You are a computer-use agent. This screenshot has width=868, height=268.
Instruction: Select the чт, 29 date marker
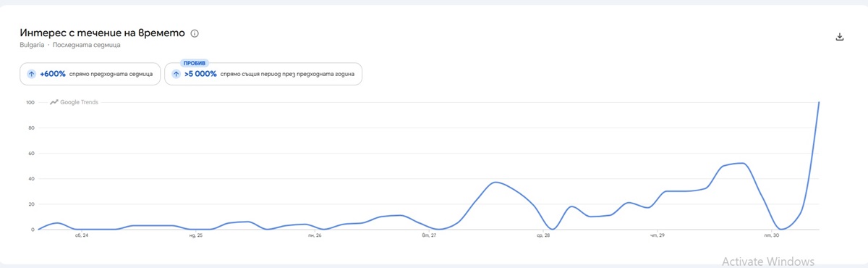point(658,235)
